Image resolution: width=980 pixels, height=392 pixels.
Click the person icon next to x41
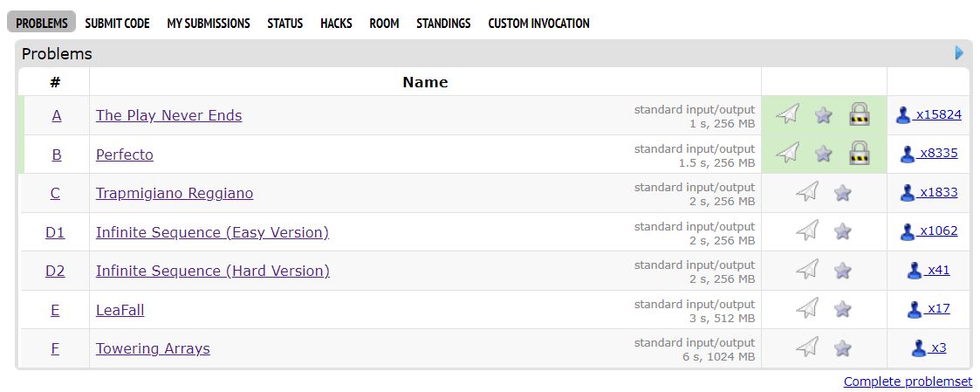point(915,270)
